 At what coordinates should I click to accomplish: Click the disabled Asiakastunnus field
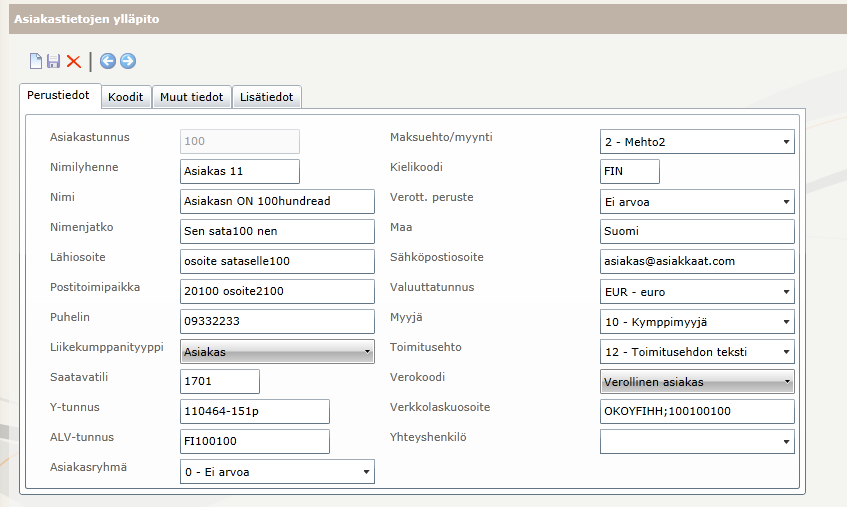pos(240,141)
